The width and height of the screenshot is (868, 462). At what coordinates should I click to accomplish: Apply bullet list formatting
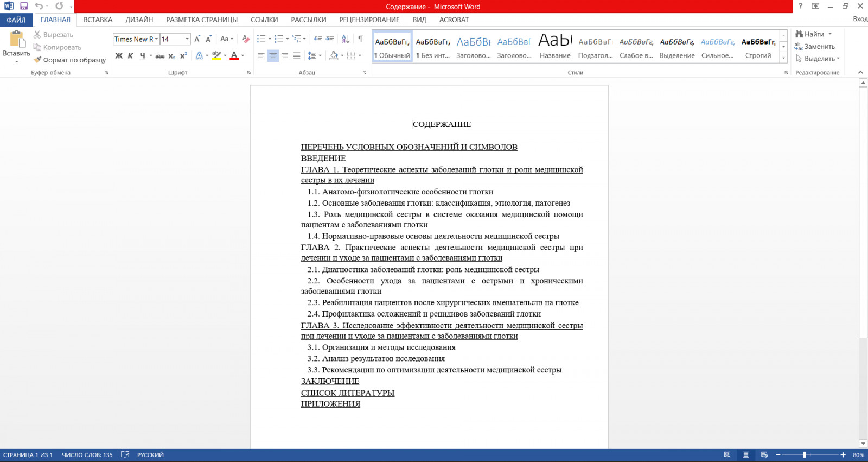(x=261, y=39)
